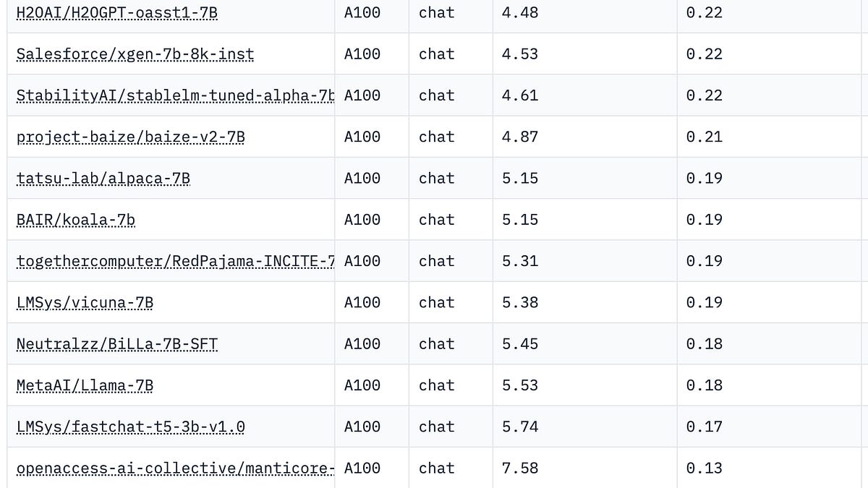Select chat in the RedPajama-INCITE row
Viewport: 868px width, 488px height.
coord(437,261)
